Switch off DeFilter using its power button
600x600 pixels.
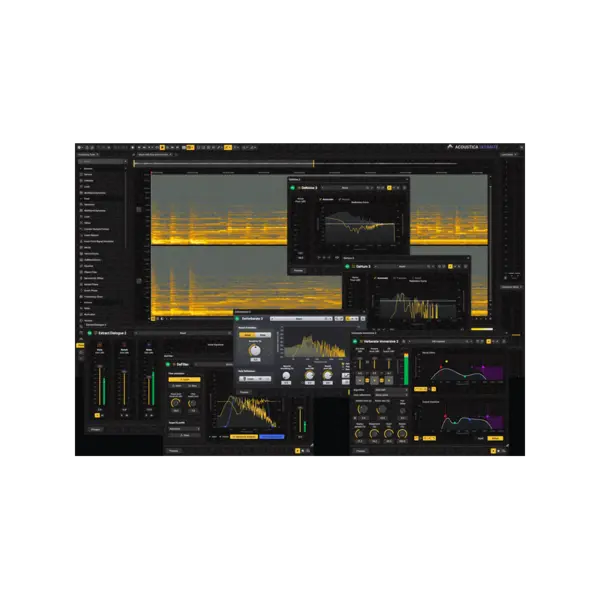[168, 364]
